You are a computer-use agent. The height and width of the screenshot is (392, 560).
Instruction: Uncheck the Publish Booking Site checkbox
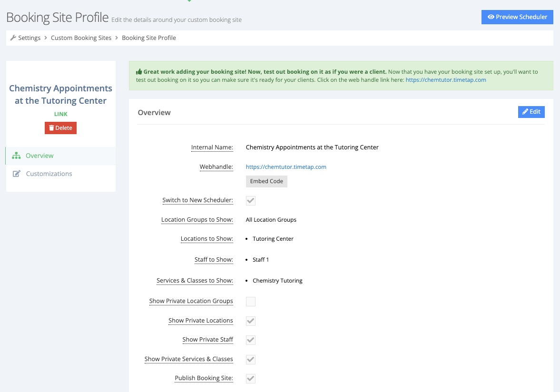coord(251,378)
